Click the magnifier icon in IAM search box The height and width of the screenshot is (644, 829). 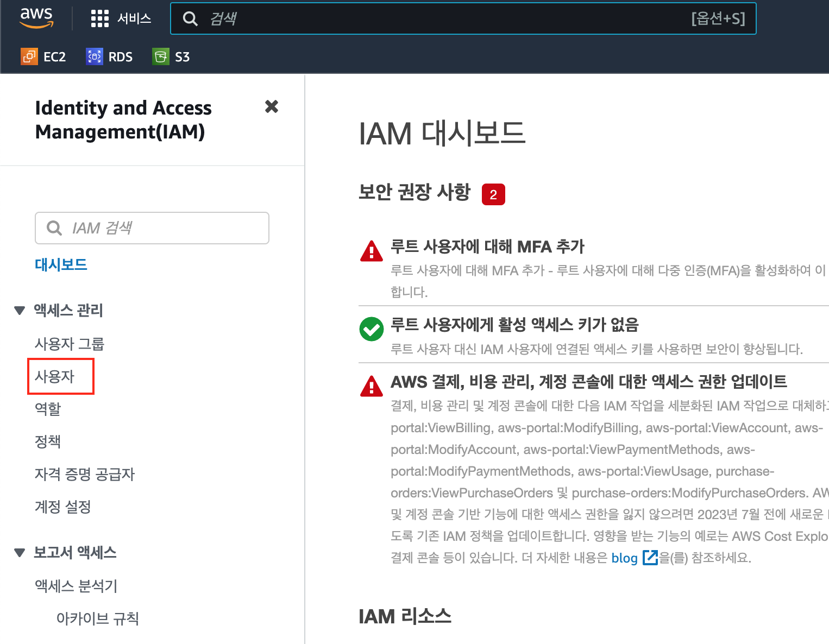coord(54,228)
